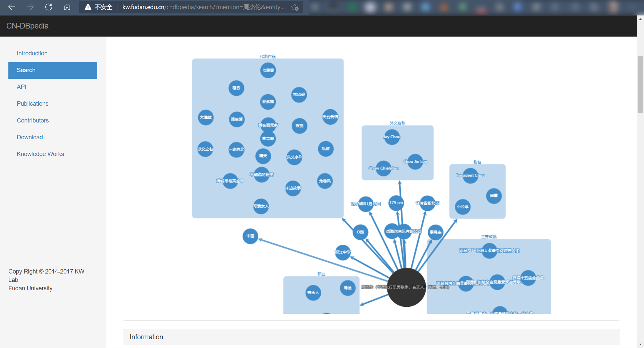This screenshot has height=348, width=644.
Task: Click the CN-DBpedia site title
Action: click(x=28, y=26)
